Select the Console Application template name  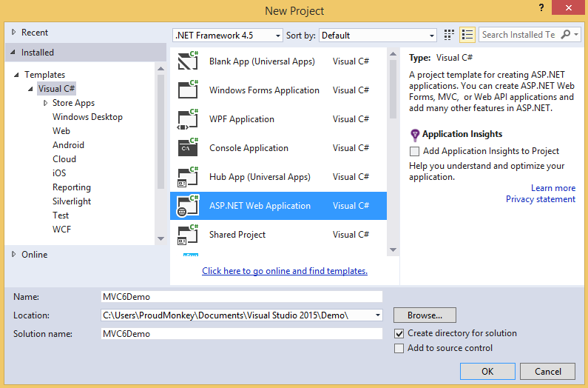249,148
